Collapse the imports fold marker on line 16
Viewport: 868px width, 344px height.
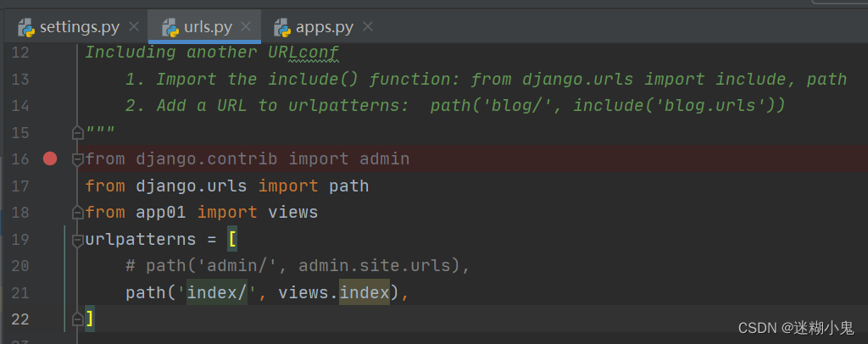(77, 159)
